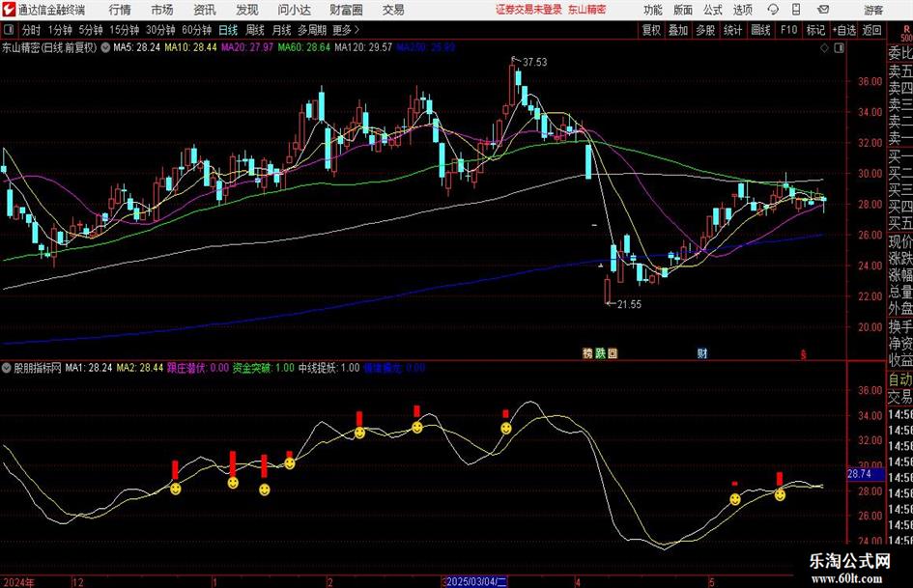
Task: Click the MA5: 28.24 label
Action: pos(136,47)
